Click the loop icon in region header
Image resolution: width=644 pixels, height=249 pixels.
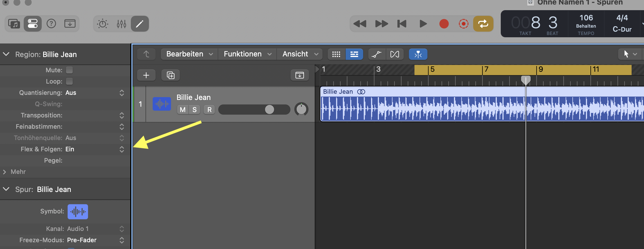[x=361, y=92]
